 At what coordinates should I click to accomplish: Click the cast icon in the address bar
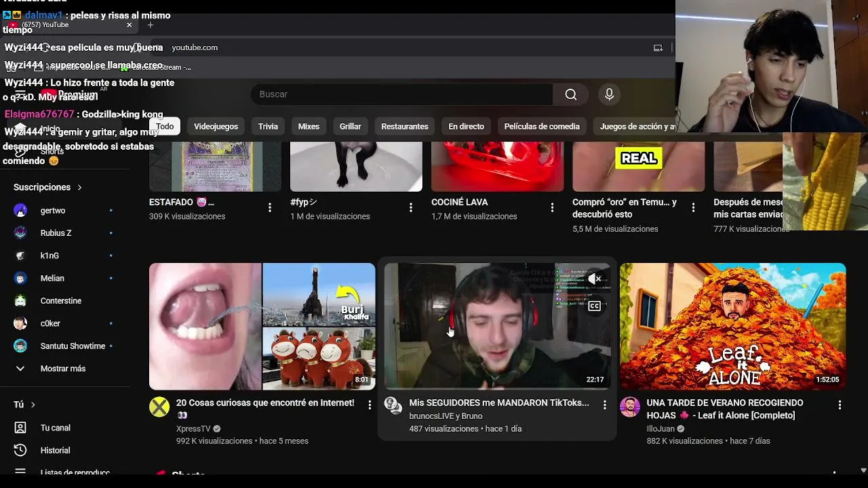(658, 47)
